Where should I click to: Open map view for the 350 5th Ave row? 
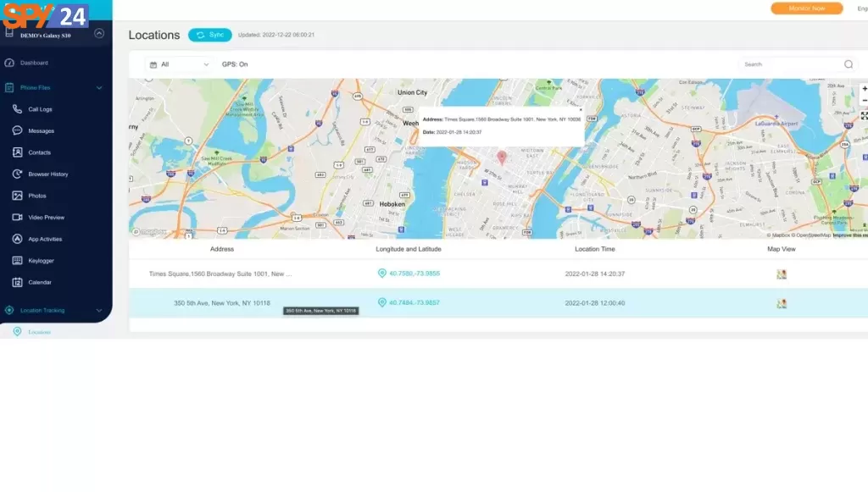point(781,303)
